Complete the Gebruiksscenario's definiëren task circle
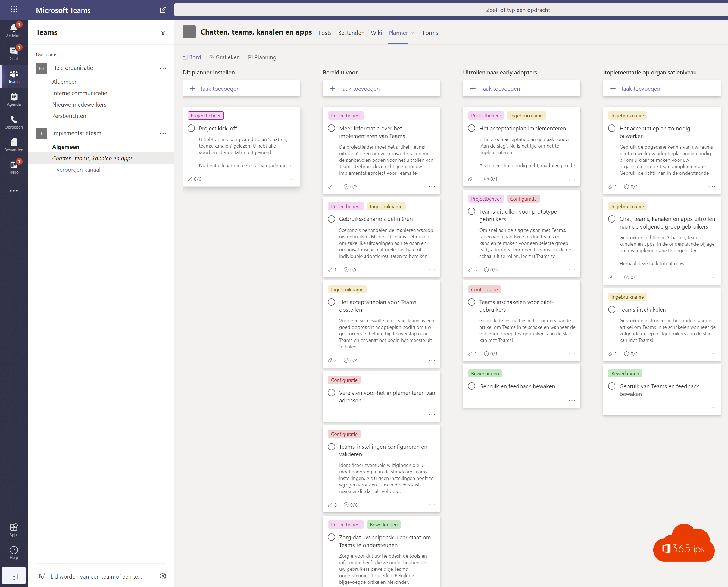 click(331, 219)
